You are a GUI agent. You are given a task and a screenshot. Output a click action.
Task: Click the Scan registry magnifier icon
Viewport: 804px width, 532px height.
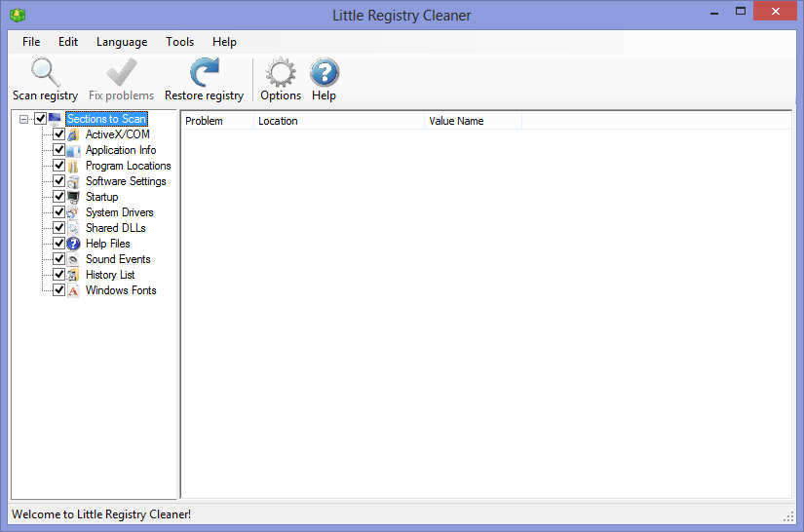click(x=45, y=72)
